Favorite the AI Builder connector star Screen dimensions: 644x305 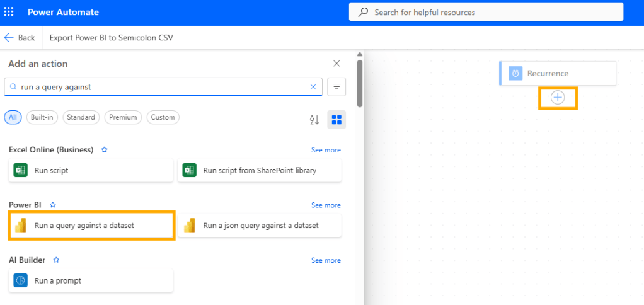[57, 260]
